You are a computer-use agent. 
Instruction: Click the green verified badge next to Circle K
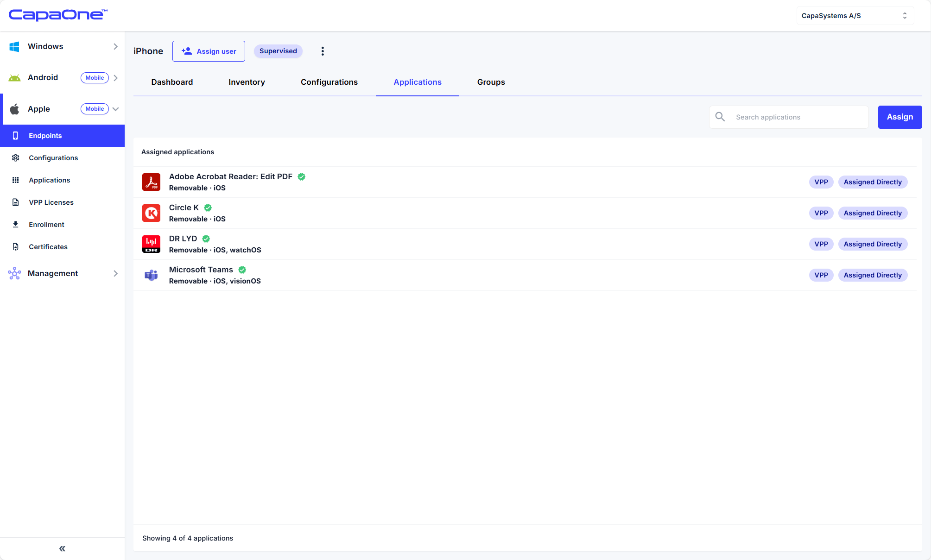(208, 208)
